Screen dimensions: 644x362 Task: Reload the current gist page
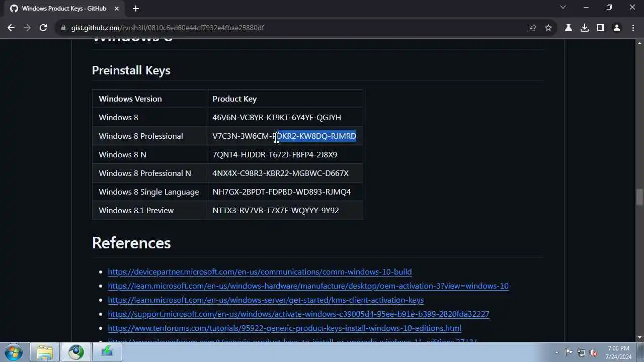point(43,28)
